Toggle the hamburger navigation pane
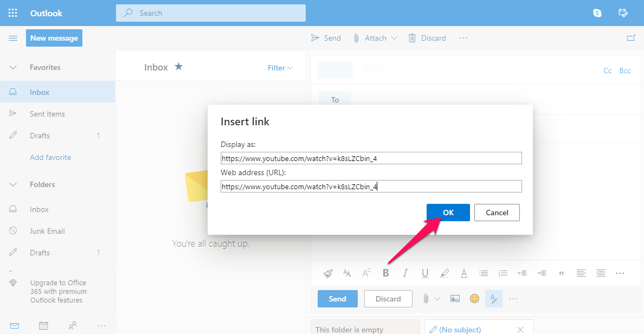 [x=13, y=38]
